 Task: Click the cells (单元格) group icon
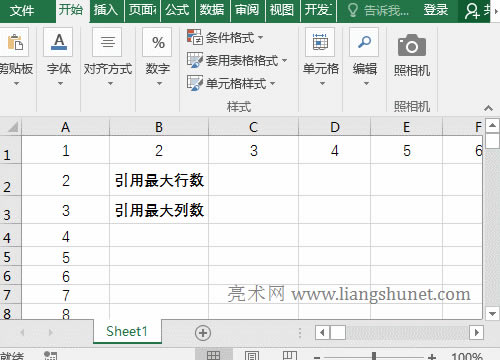click(x=320, y=42)
